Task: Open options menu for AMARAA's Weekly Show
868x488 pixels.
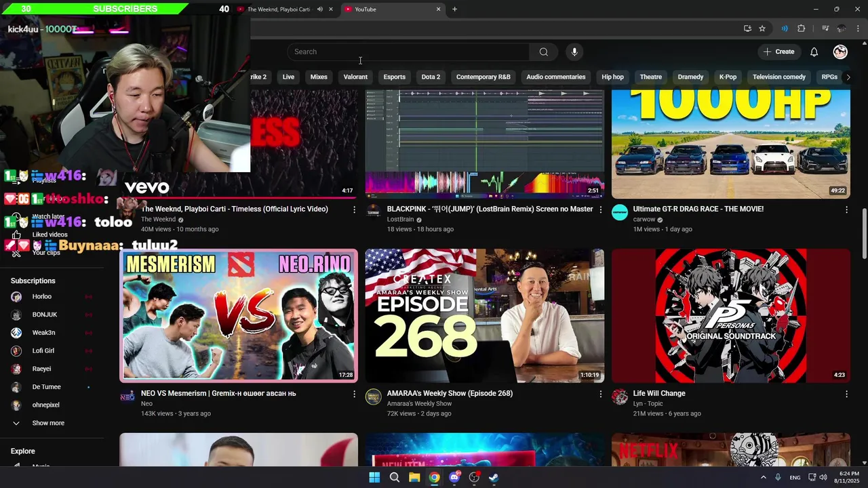Action: pyautogui.click(x=600, y=394)
